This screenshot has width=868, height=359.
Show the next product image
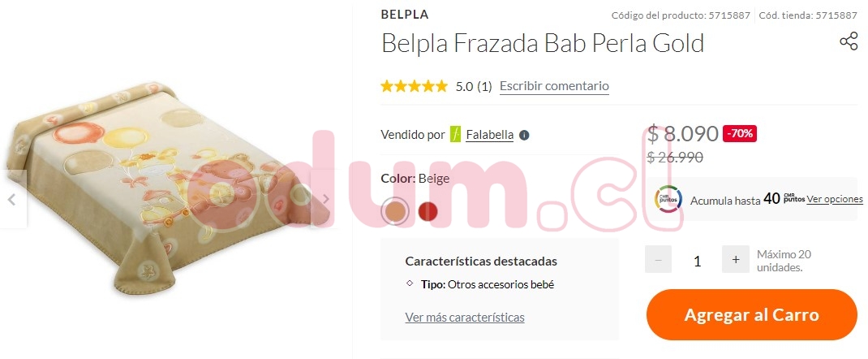(327, 200)
